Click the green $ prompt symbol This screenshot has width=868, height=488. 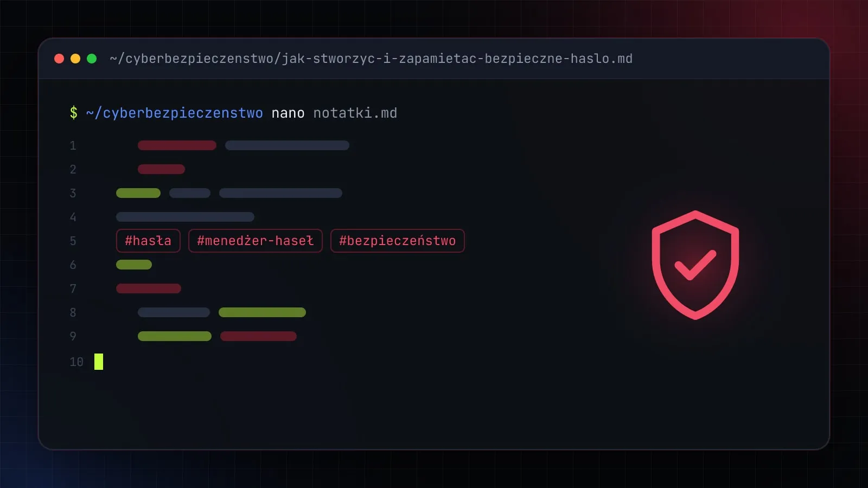[74, 113]
